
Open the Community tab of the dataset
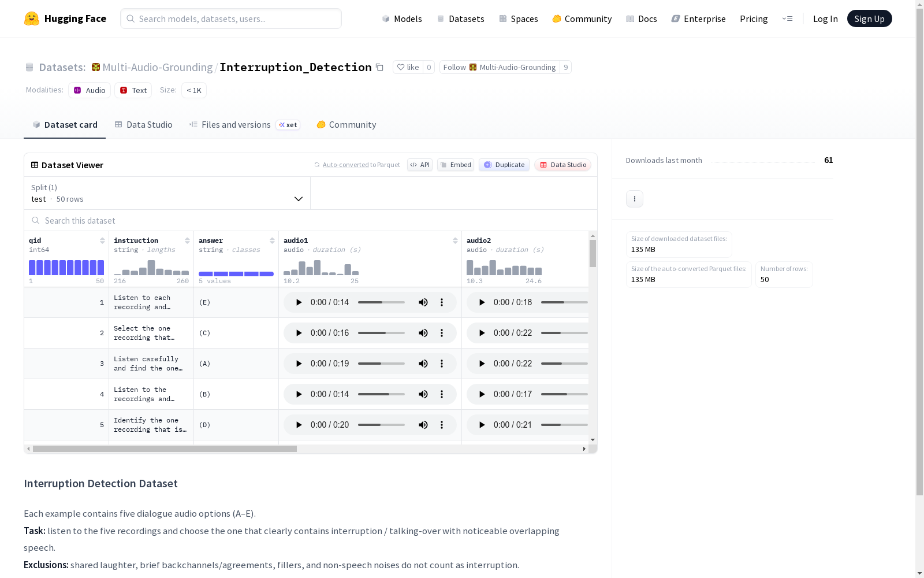click(346, 125)
